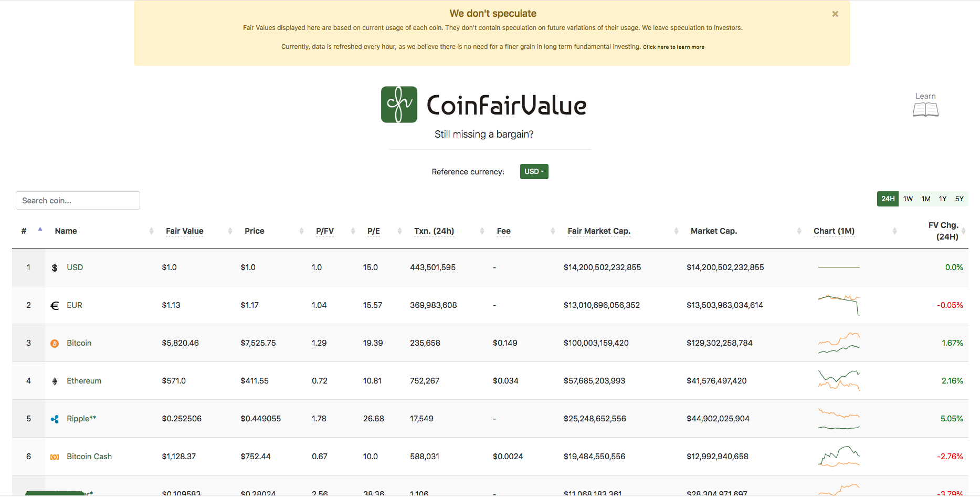Viewport: 980px width, 497px height.
Task: Sort table by Txn. (24h) arrows
Action: pos(482,231)
